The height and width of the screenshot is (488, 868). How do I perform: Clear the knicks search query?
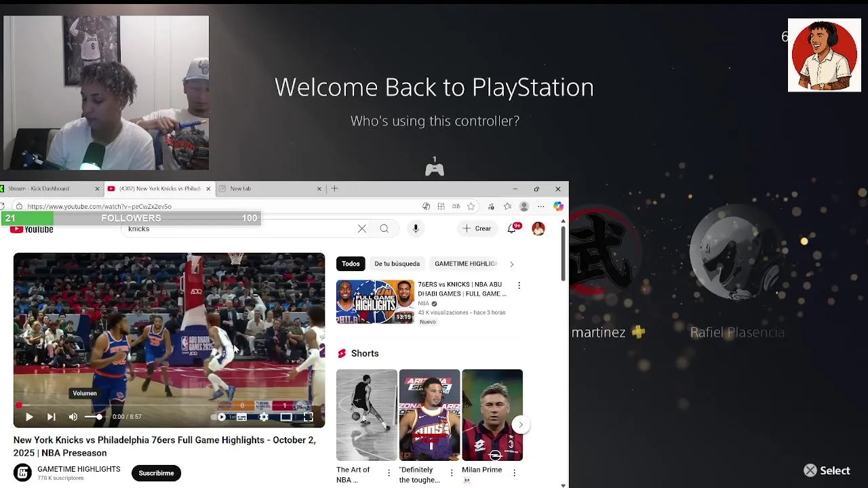[362, 228]
